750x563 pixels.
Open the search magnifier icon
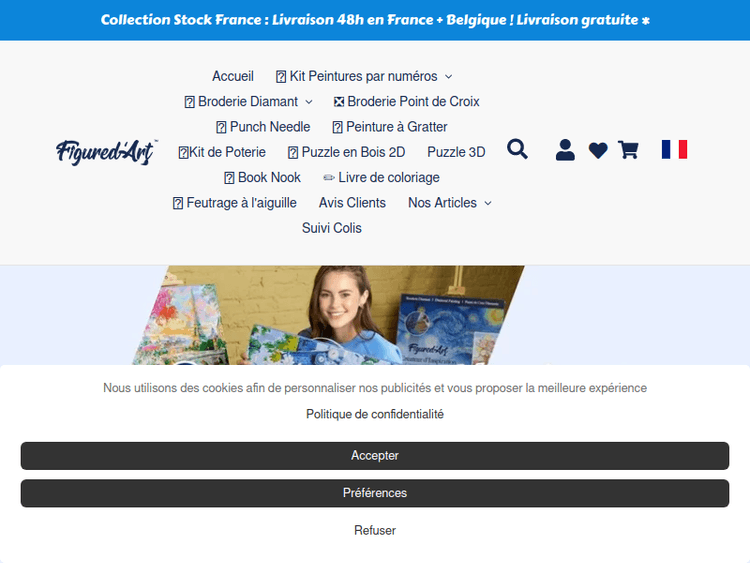coord(517,149)
